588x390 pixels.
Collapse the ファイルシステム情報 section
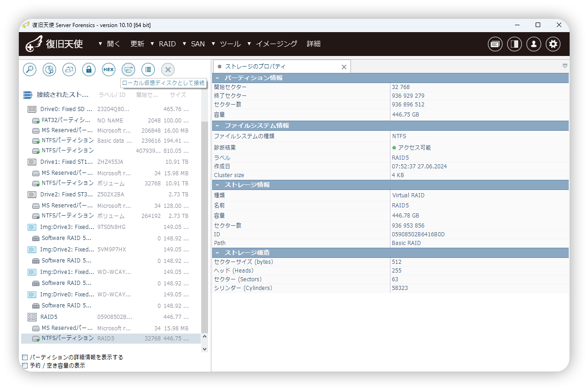tap(217, 126)
